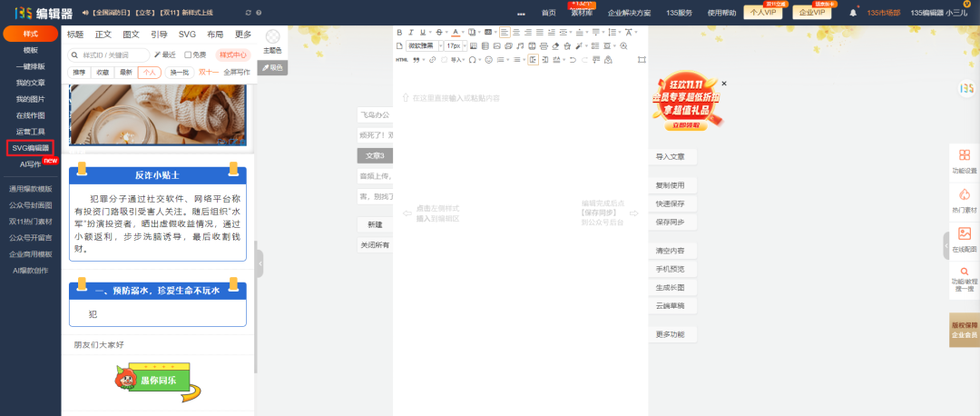Screen dimensions: 980x416
Task: Insert a hyperlink with link icon
Action: [433, 59]
